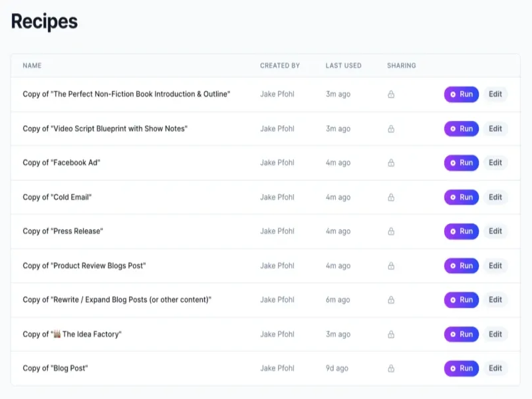Viewport: 532px width, 399px height.
Task: Click sharing lock for Video Script Blueprint
Action: click(391, 129)
